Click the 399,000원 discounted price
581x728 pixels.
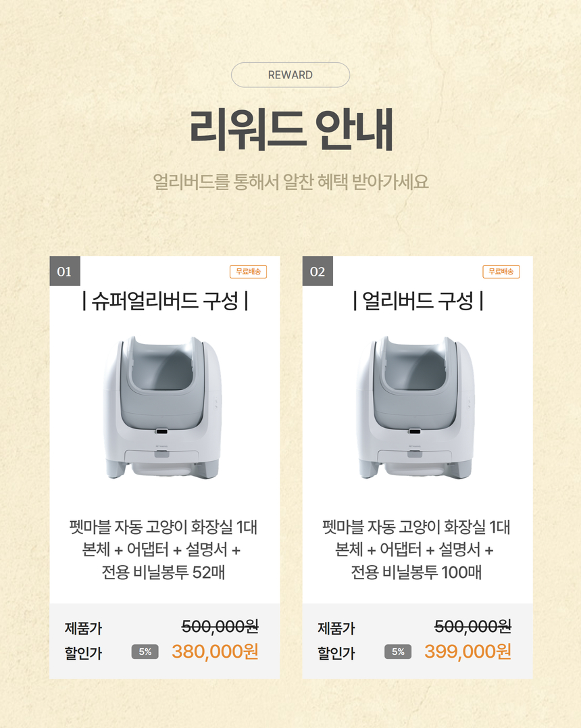pos(468,652)
